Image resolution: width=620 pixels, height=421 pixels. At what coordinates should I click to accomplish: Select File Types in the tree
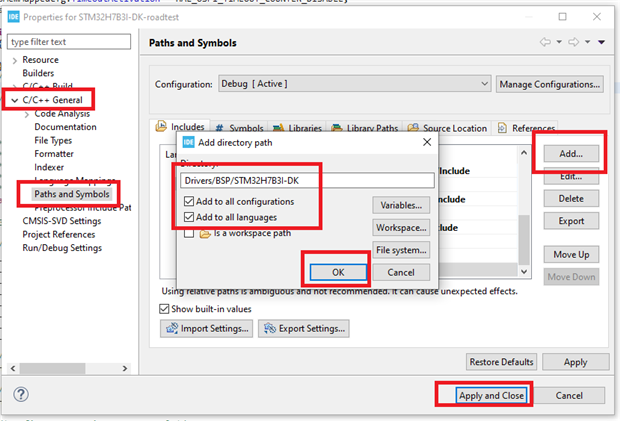[x=53, y=140]
